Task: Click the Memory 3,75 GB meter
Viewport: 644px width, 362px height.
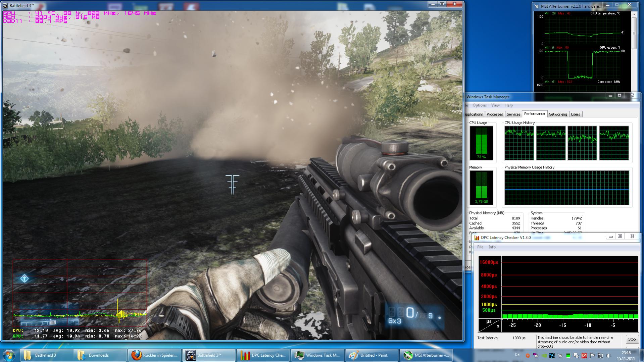Action: pos(481,188)
